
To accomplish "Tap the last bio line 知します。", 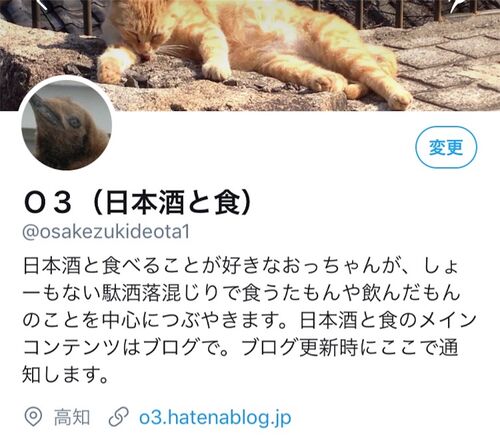I will click(66, 374).
